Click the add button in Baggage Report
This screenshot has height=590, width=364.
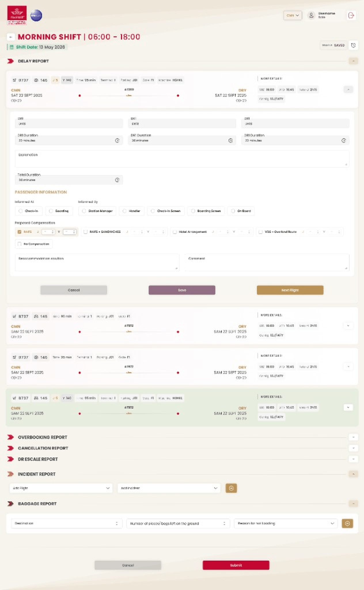347,523
